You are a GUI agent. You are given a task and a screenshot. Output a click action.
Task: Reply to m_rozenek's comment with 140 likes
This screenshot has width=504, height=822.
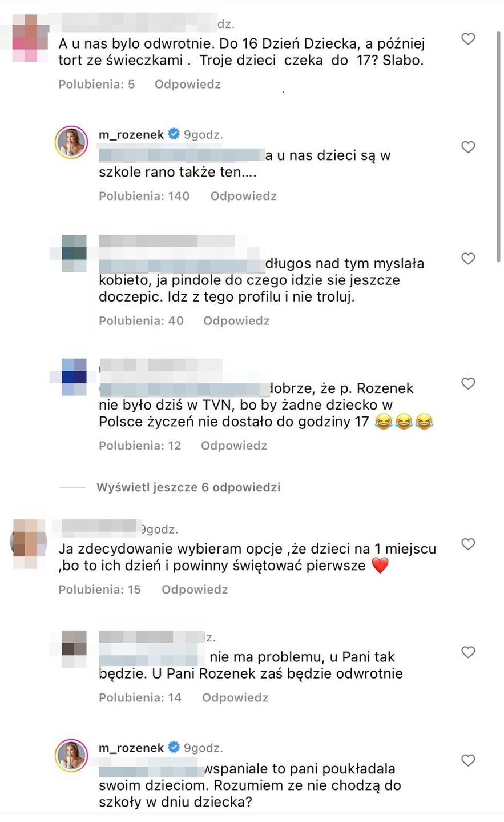pos(244,196)
